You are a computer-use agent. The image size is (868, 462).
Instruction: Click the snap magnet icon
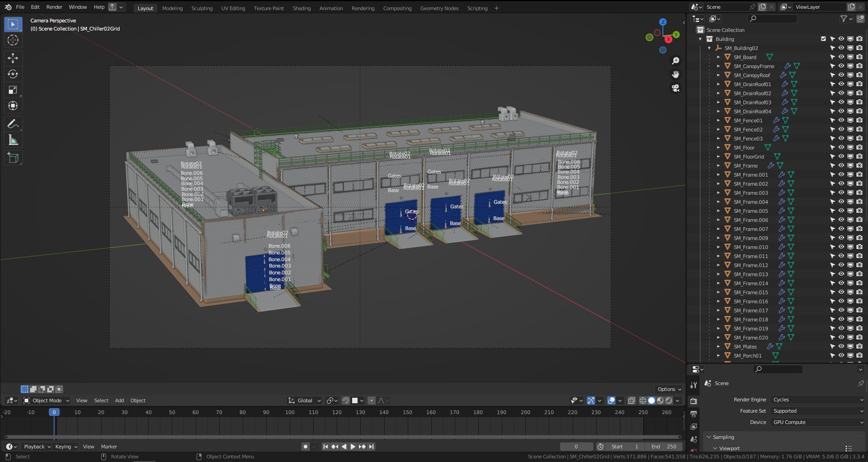[346, 401]
